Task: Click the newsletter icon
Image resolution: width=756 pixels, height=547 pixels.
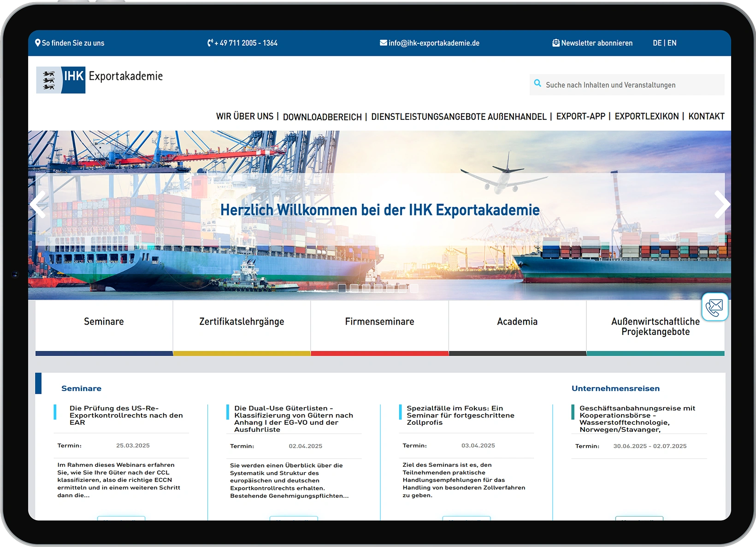Action: click(x=556, y=43)
